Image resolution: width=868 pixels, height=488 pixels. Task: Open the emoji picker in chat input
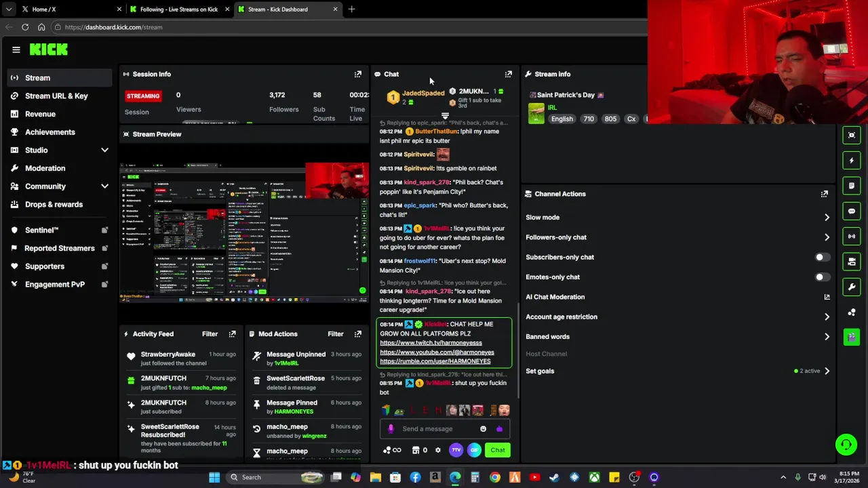click(483, 428)
